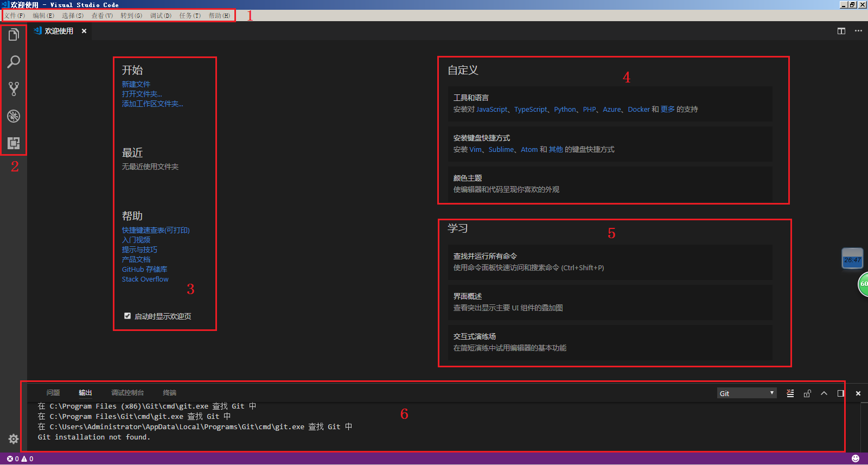The width and height of the screenshot is (868, 465).
Task: Open the 查找并运行所有命令 card
Action: 610,262
